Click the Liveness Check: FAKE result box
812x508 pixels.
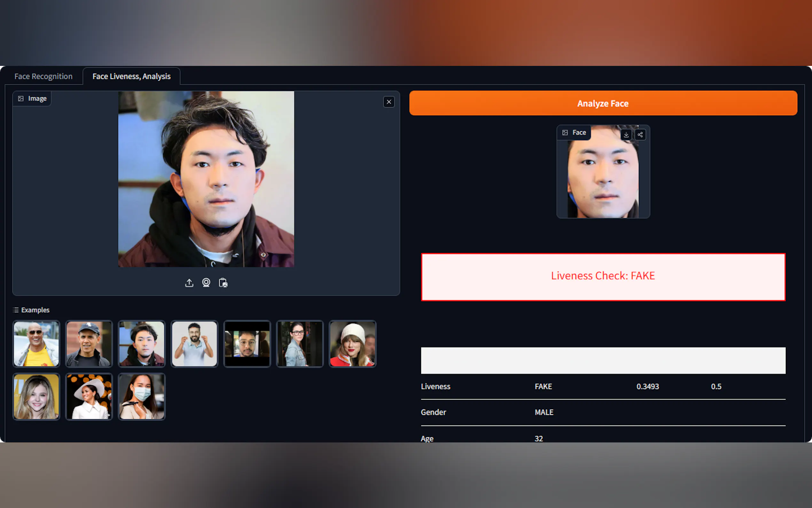coord(603,277)
